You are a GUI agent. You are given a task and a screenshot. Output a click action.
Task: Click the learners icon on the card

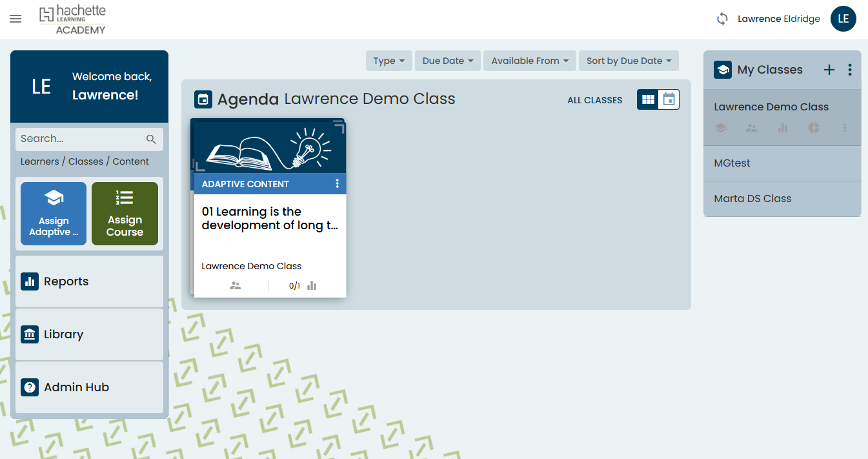[x=235, y=285]
